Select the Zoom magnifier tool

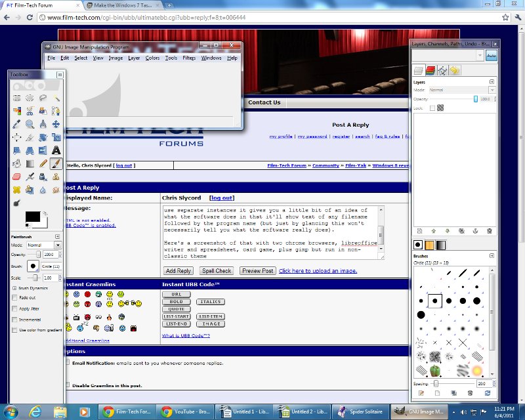click(x=30, y=124)
